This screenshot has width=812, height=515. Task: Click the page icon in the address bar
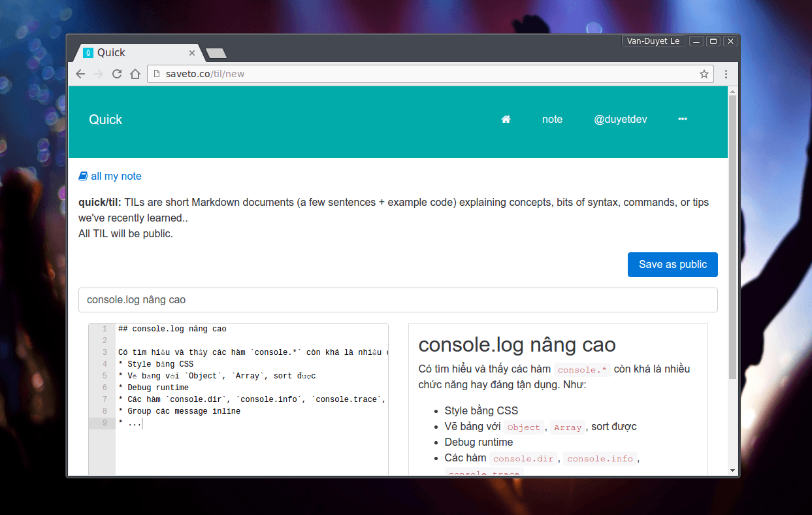(x=155, y=74)
